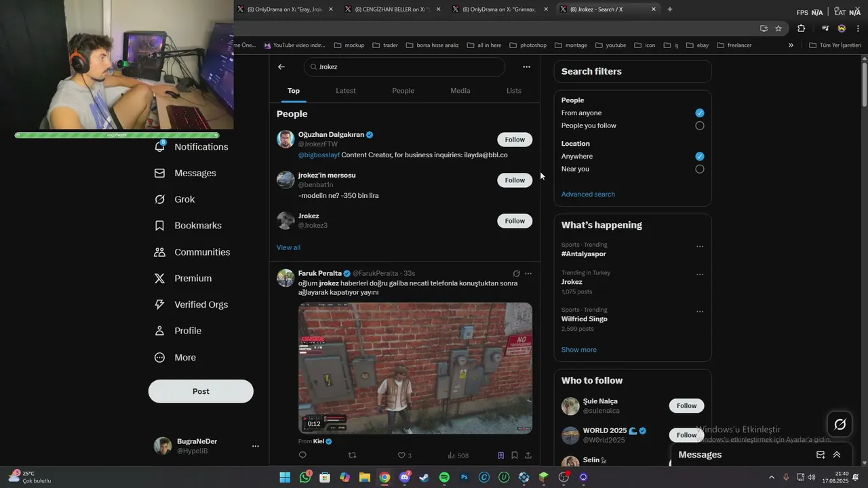This screenshot has height=488, width=868.
Task: Open browser three-dot menu
Action: pyautogui.click(x=859, y=28)
